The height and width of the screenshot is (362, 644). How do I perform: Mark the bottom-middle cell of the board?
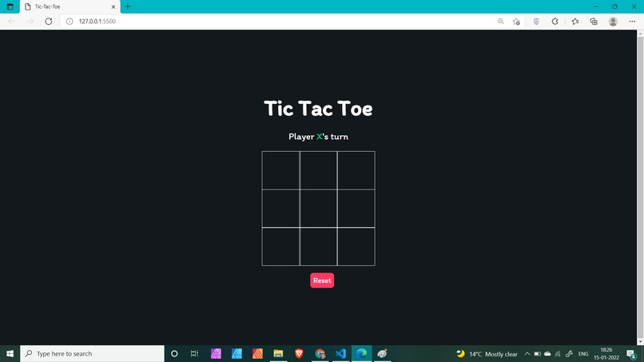[318, 247]
